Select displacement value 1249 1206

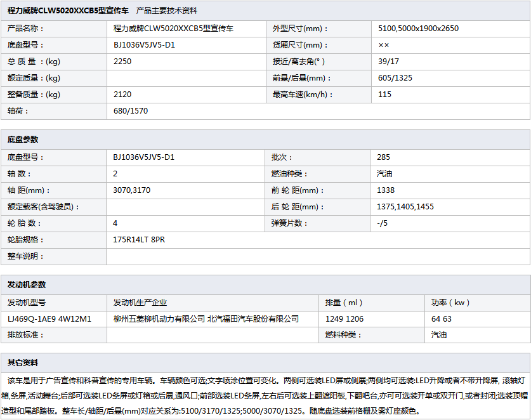tap(344, 319)
